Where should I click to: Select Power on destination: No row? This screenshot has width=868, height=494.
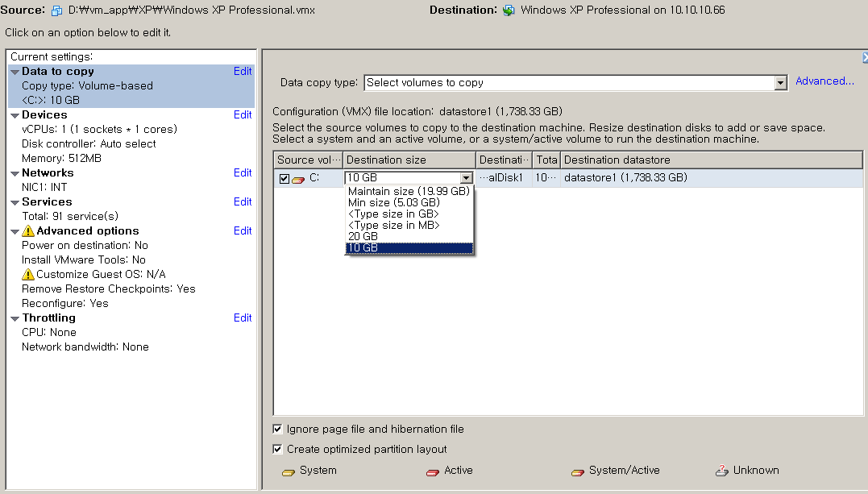pos(85,245)
